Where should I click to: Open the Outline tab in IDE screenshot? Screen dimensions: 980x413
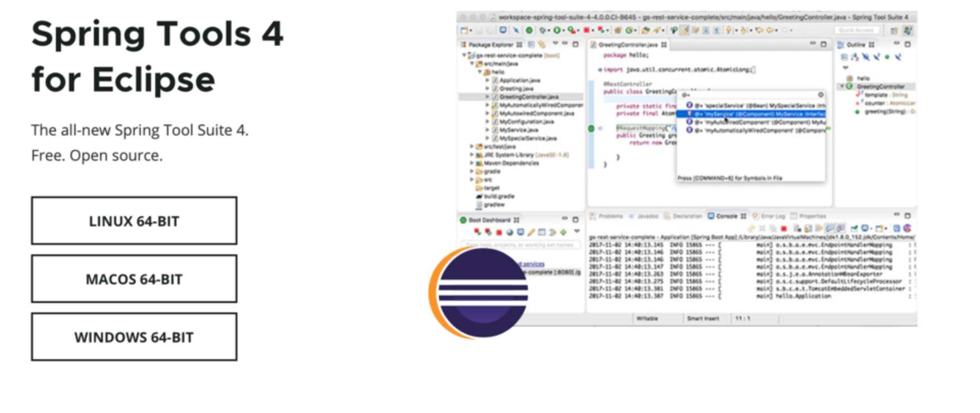(856, 45)
